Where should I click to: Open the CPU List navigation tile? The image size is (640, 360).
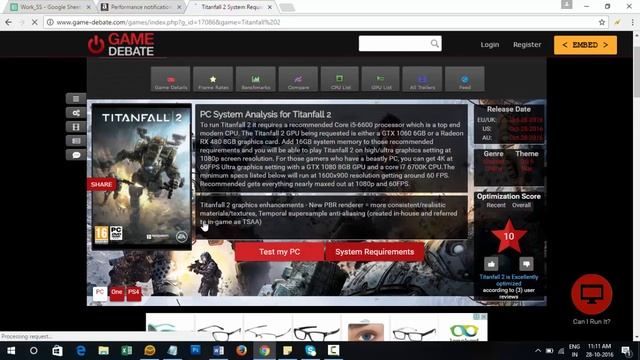tap(340, 79)
